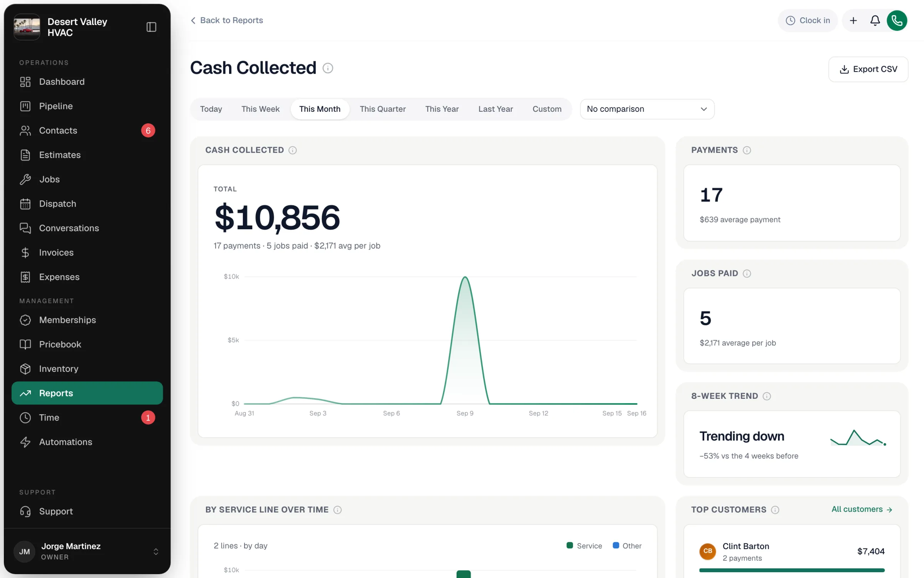Open Reports in the sidebar
Screen dimensions: 924x578
click(87, 393)
